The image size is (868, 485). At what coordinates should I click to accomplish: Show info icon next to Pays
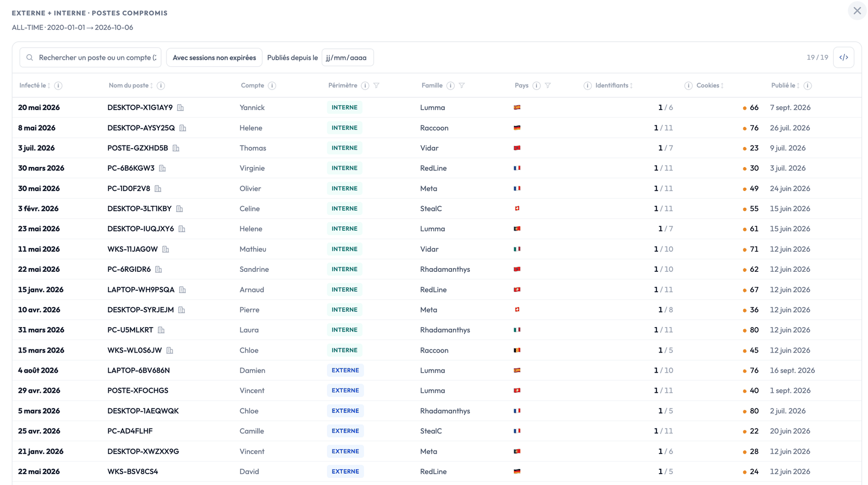(537, 86)
